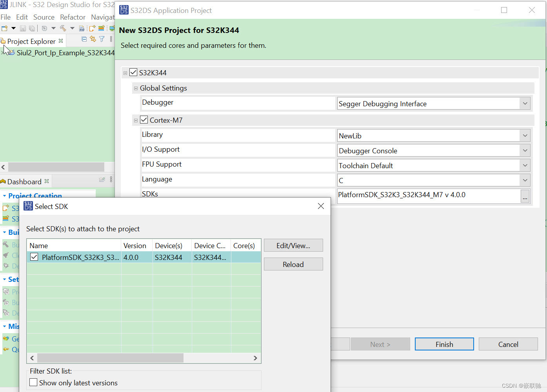
Task: Click the Dashboard toolbar icon beside view menu
Action: 102,180
